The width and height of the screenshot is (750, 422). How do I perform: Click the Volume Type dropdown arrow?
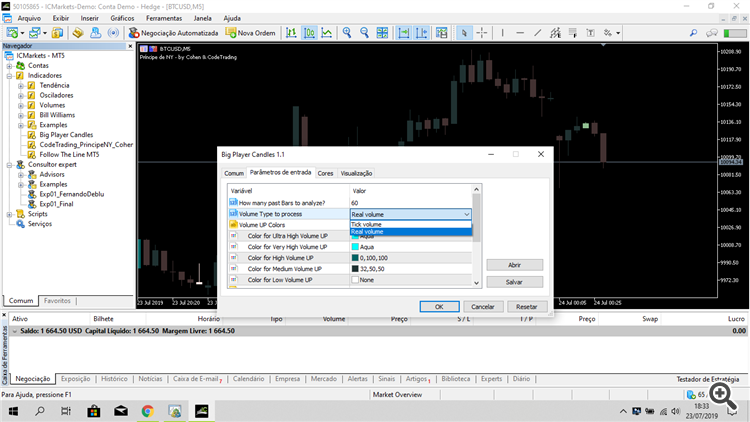466,214
